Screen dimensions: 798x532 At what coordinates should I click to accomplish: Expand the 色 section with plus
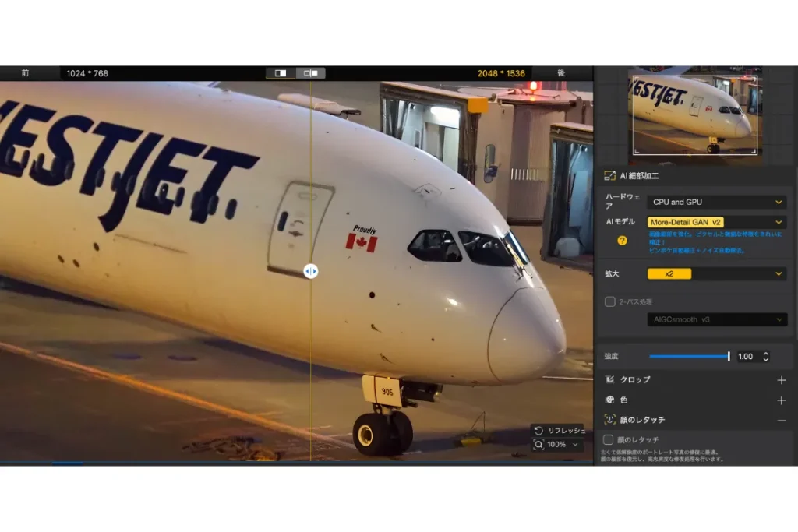(781, 401)
